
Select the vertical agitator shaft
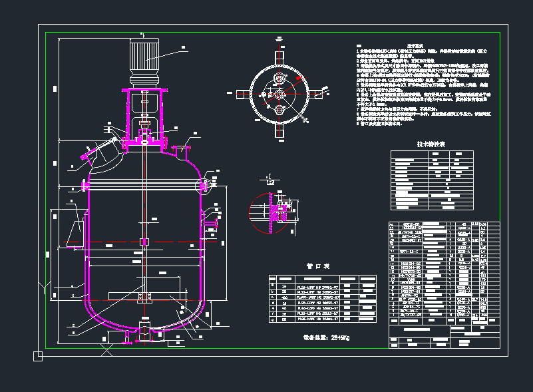coord(143,200)
